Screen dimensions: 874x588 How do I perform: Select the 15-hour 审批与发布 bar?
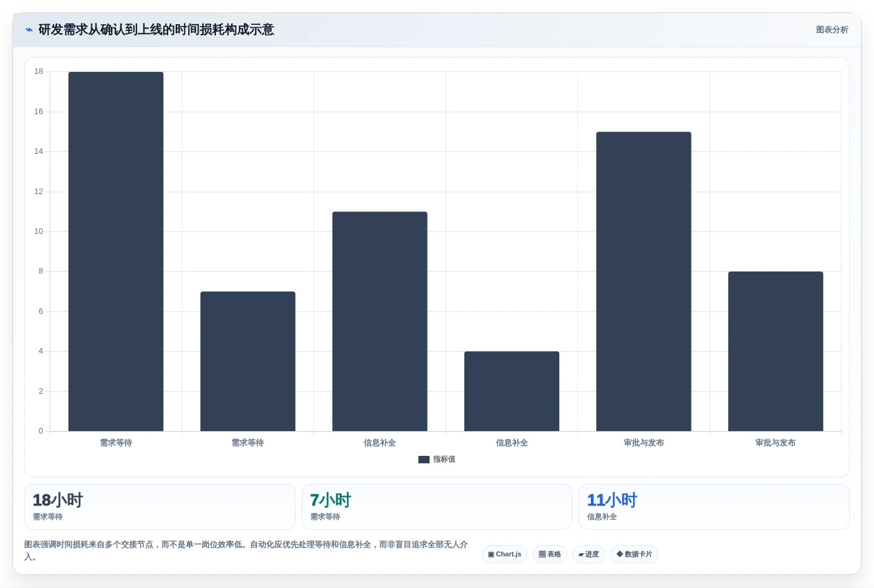point(644,282)
